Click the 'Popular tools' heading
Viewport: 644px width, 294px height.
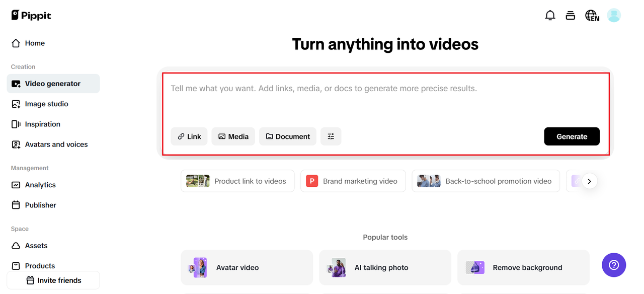coord(385,237)
